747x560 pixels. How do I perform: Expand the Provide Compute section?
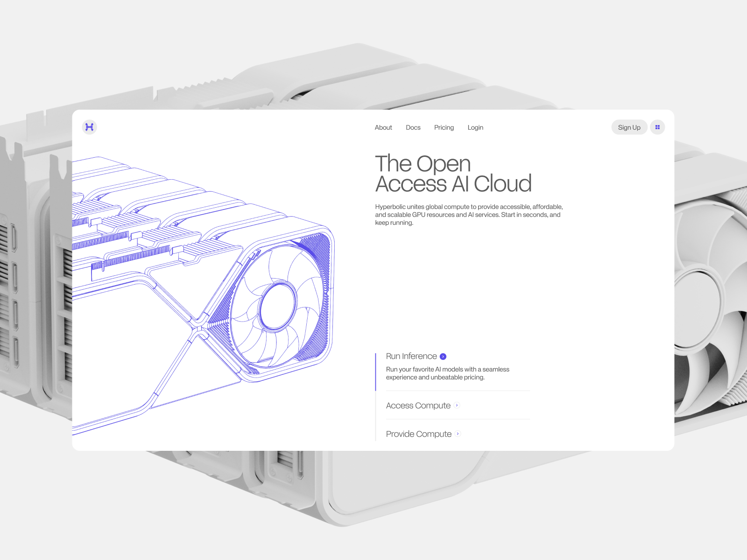pyautogui.click(x=419, y=434)
